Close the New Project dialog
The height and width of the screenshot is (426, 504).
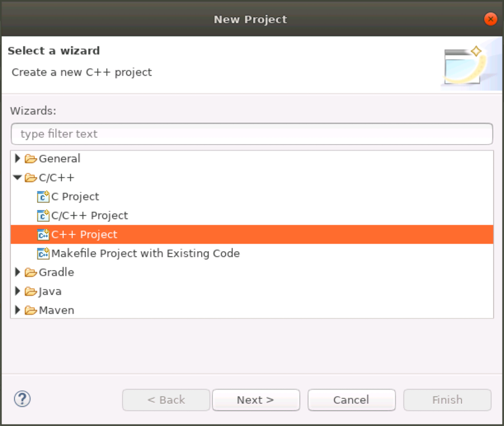coord(490,19)
